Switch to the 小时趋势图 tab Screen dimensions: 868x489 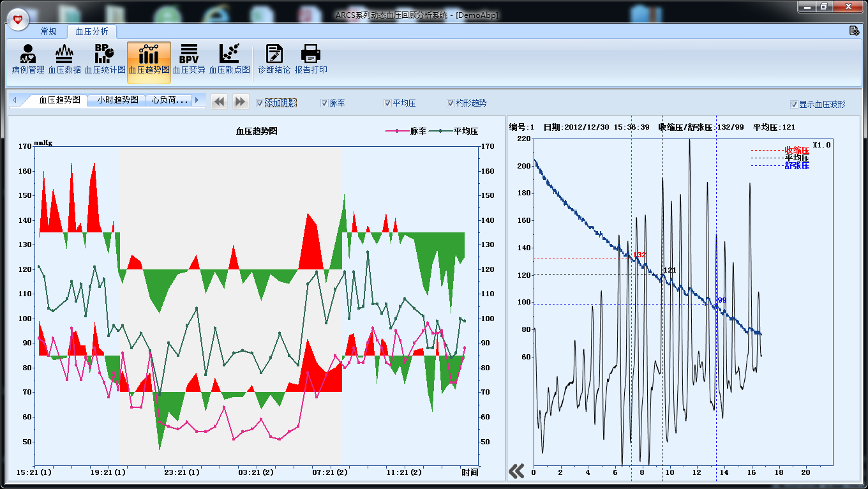click(117, 100)
